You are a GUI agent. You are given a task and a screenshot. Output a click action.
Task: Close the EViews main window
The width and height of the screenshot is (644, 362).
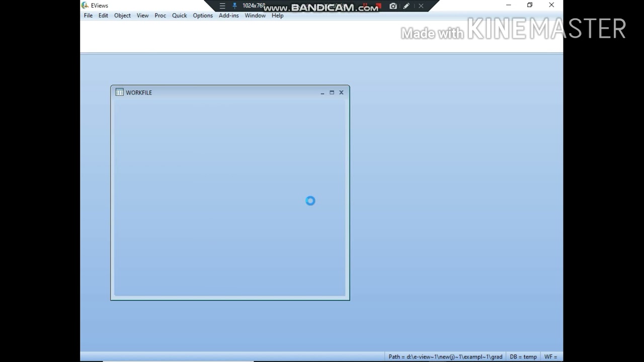tap(551, 5)
